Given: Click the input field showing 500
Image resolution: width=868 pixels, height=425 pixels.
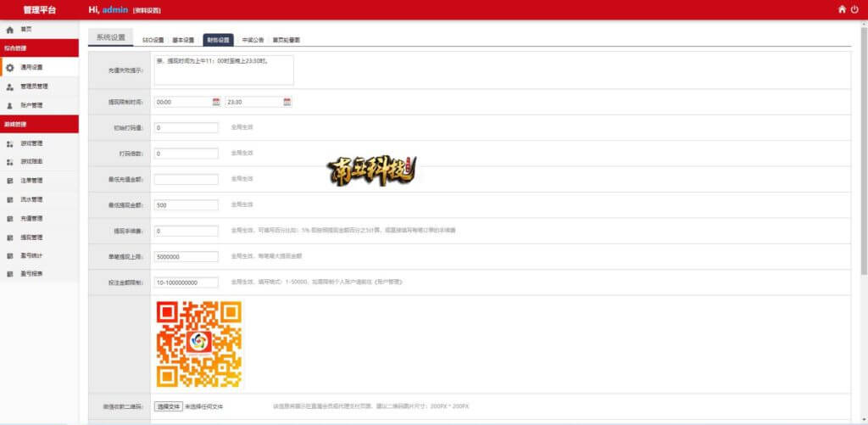Looking at the screenshot, I should 186,205.
